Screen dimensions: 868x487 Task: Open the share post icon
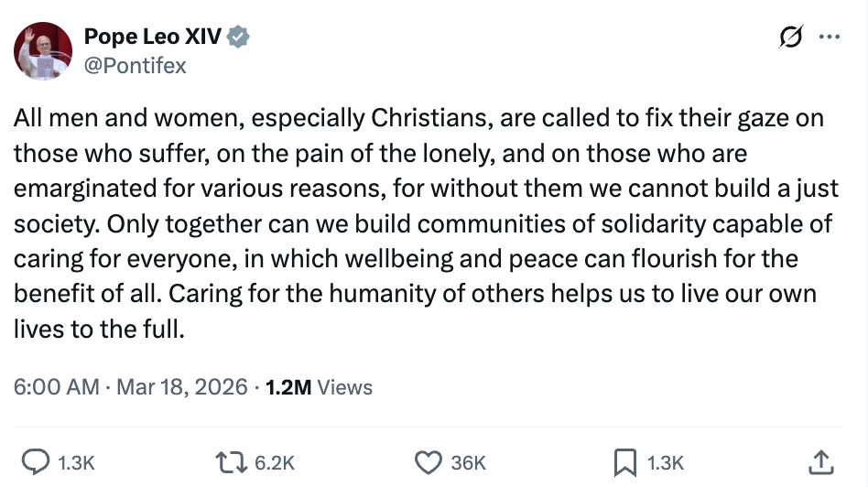821,462
